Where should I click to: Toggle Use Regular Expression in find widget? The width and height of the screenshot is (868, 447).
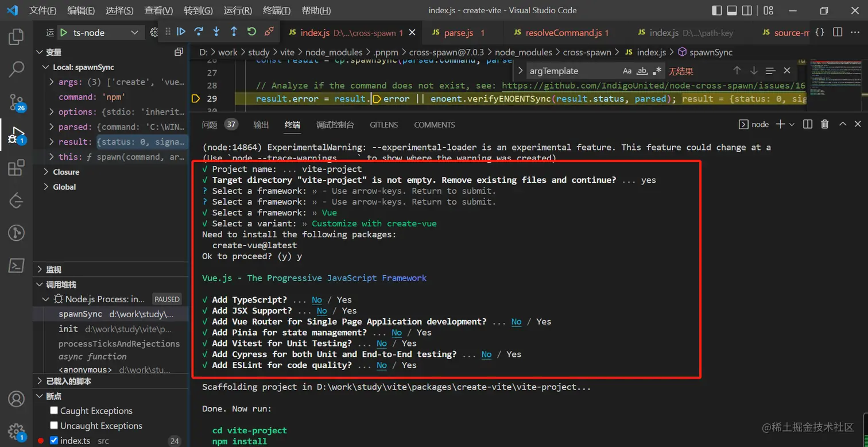click(657, 71)
